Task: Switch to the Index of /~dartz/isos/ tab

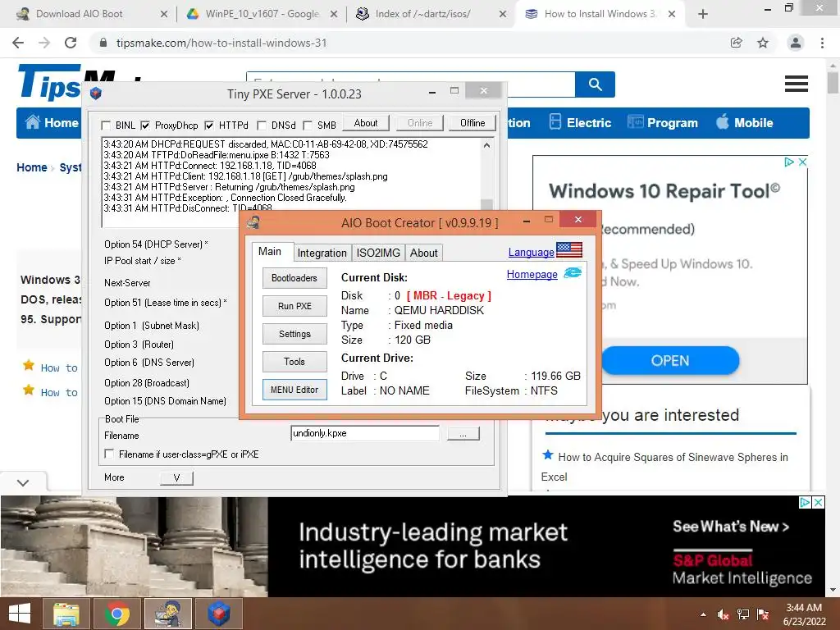Action: point(423,14)
